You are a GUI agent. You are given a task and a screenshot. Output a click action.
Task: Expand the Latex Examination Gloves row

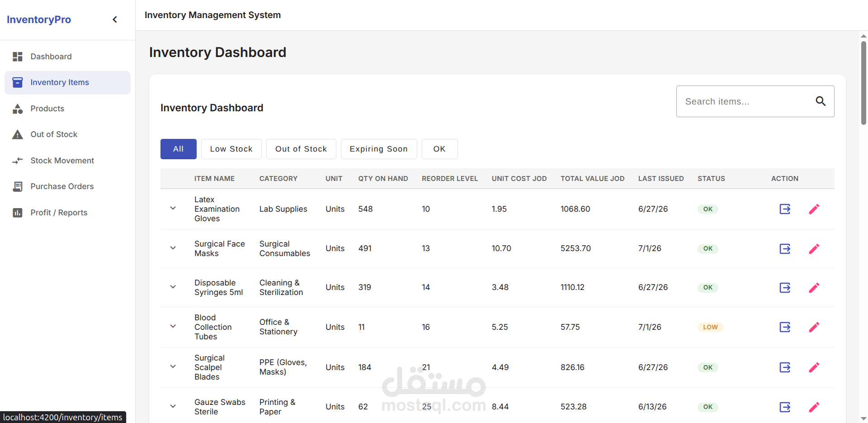(173, 209)
